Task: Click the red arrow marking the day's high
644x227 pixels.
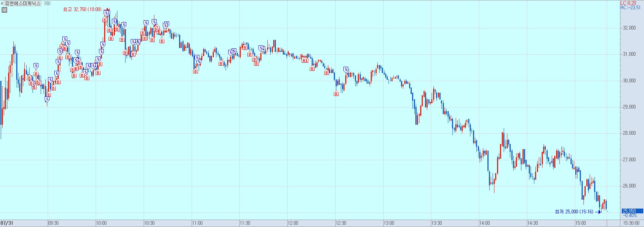Action: point(106,9)
